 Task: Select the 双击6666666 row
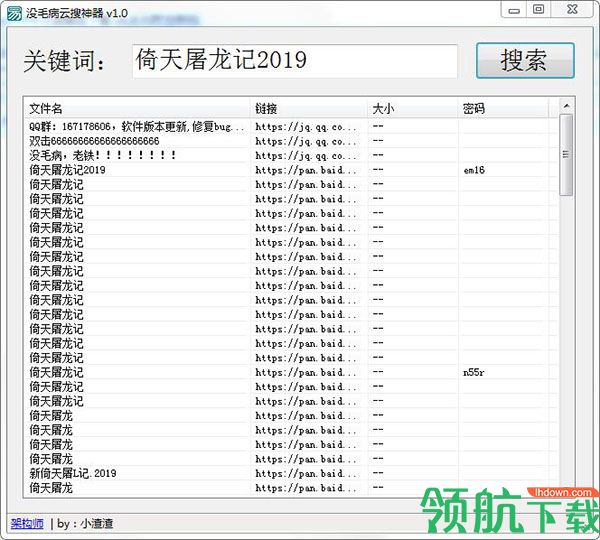291,141
